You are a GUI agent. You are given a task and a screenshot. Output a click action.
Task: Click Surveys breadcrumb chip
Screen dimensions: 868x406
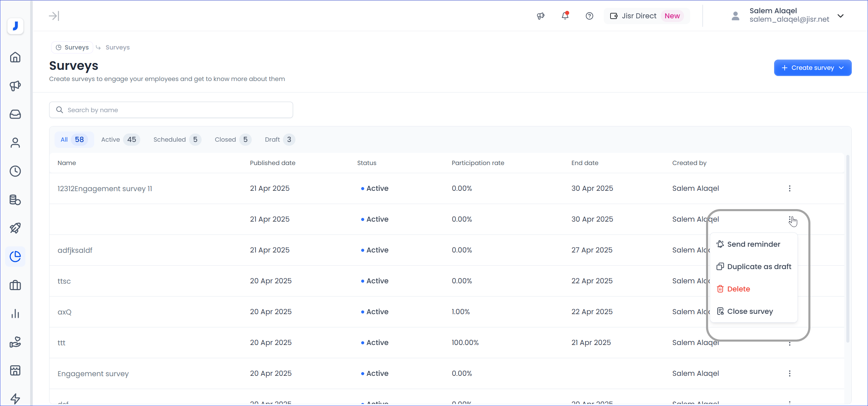click(x=72, y=47)
